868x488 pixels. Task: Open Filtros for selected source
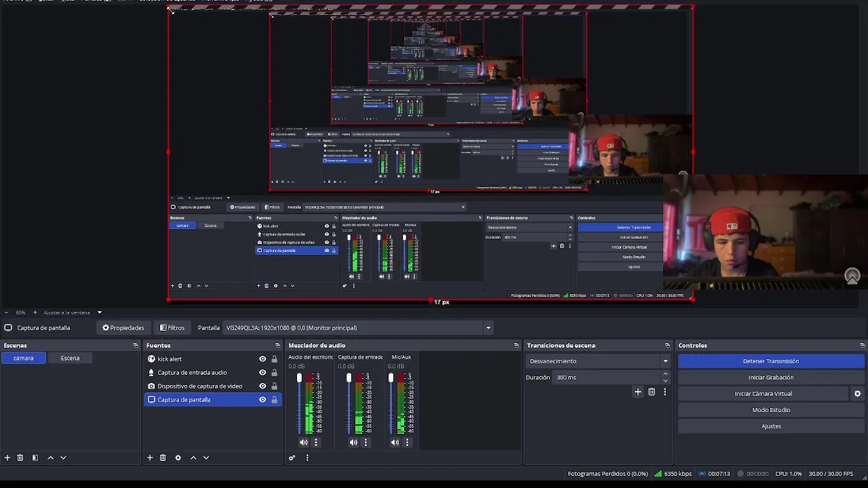pyautogui.click(x=172, y=328)
